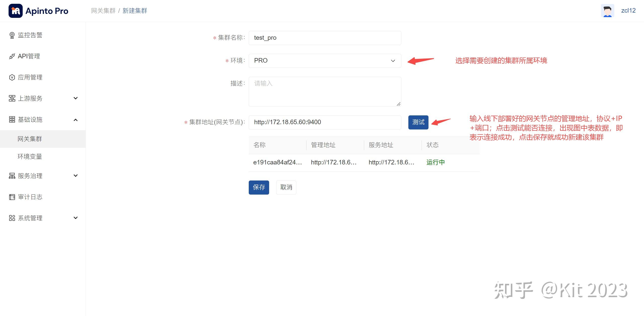Click the node name e191caa84af24… cell
The width and height of the screenshot is (644, 316).
(277, 163)
